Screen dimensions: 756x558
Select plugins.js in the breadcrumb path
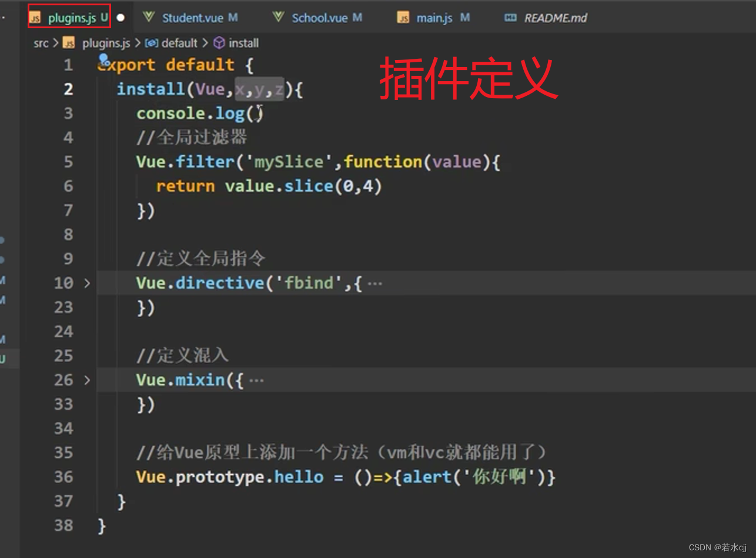click(x=106, y=43)
